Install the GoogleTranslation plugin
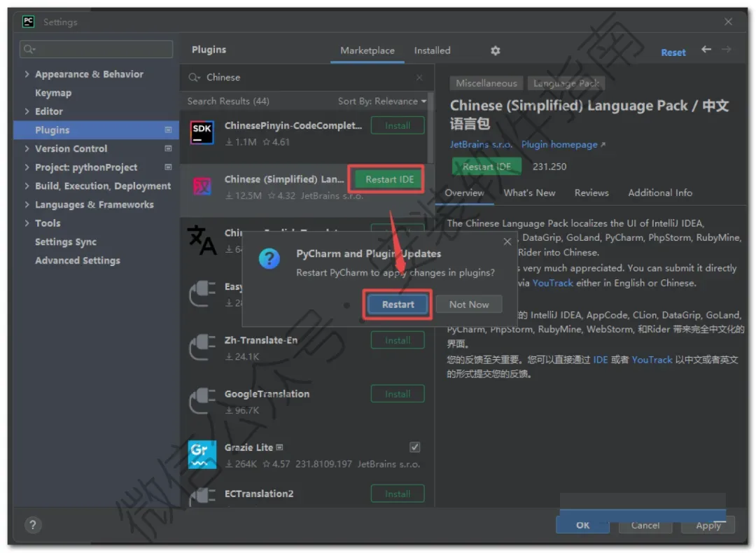 [398, 394]
